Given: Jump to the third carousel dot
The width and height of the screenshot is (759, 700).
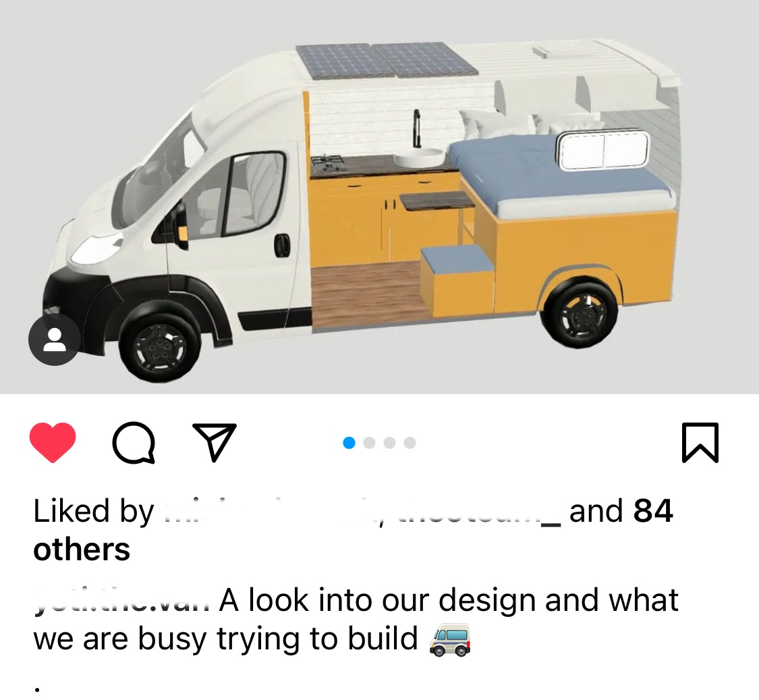Looking at the screenshot, I should pyautogui.click(x=390, y=443).
